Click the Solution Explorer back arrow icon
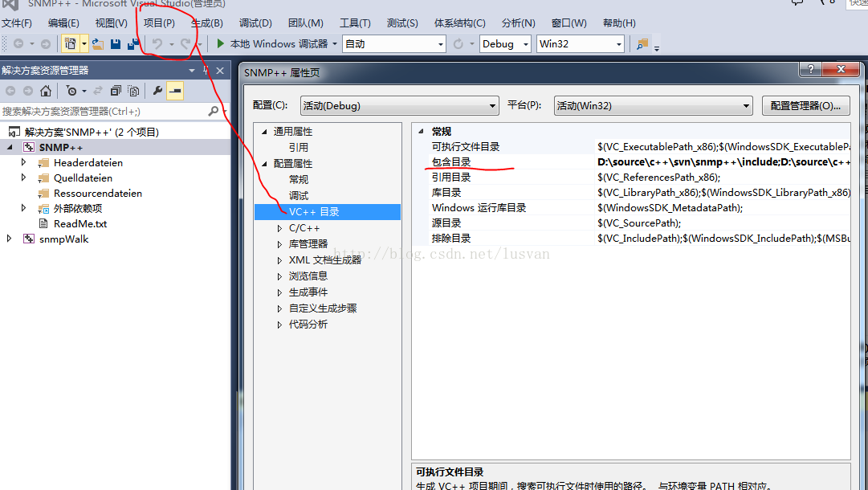 (x=10, y=91)
